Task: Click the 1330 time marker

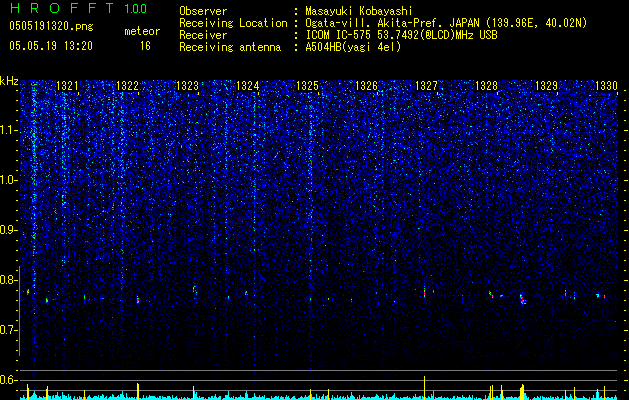Action: click(607, 86)
